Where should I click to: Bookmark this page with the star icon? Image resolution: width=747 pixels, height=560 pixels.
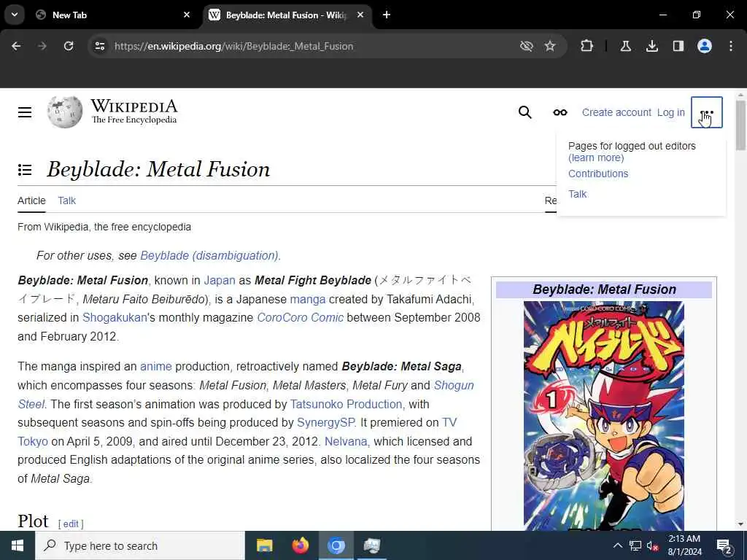tap(550, 46)
